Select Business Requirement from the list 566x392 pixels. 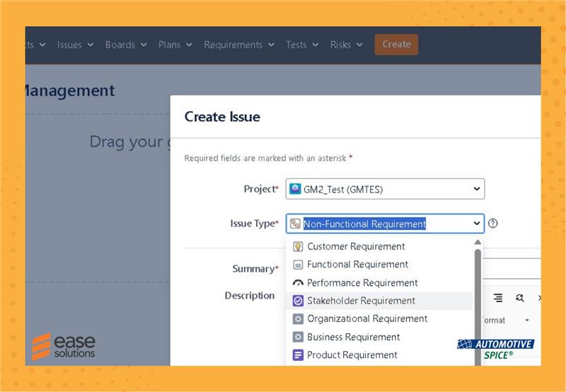tap(353, 338)
